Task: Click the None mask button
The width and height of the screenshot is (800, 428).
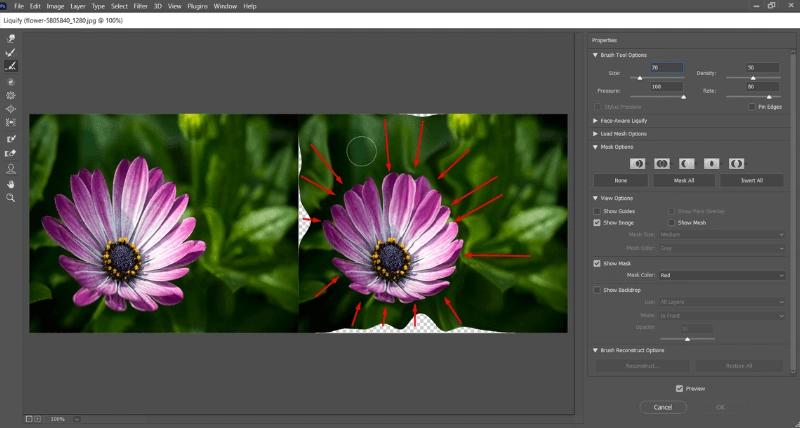Action: tap(620, 181)
